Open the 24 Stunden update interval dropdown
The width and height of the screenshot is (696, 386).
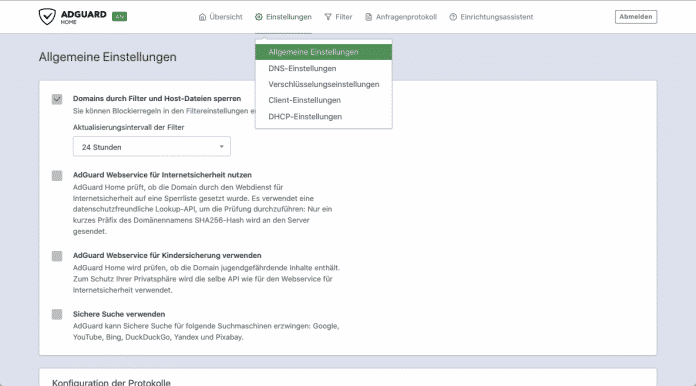tap(152, 147)
